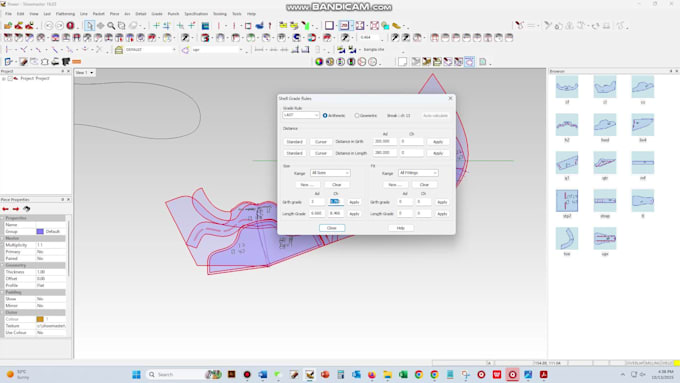Image resolution: width=680 pixels, height=383 pixels.
Task: Click Cursor button for Distance in Girth
Action: pos(320,142)
